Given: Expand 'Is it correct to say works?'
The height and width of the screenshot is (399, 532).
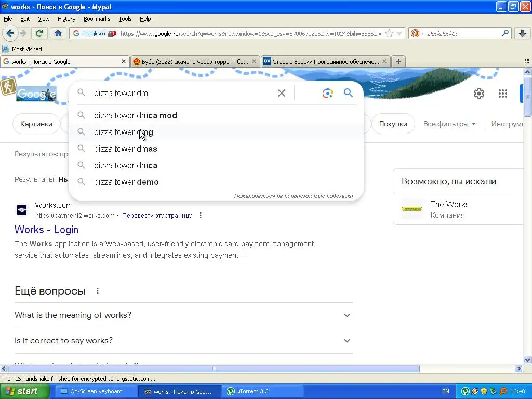Looking at the screenshot, I should 183,341.
